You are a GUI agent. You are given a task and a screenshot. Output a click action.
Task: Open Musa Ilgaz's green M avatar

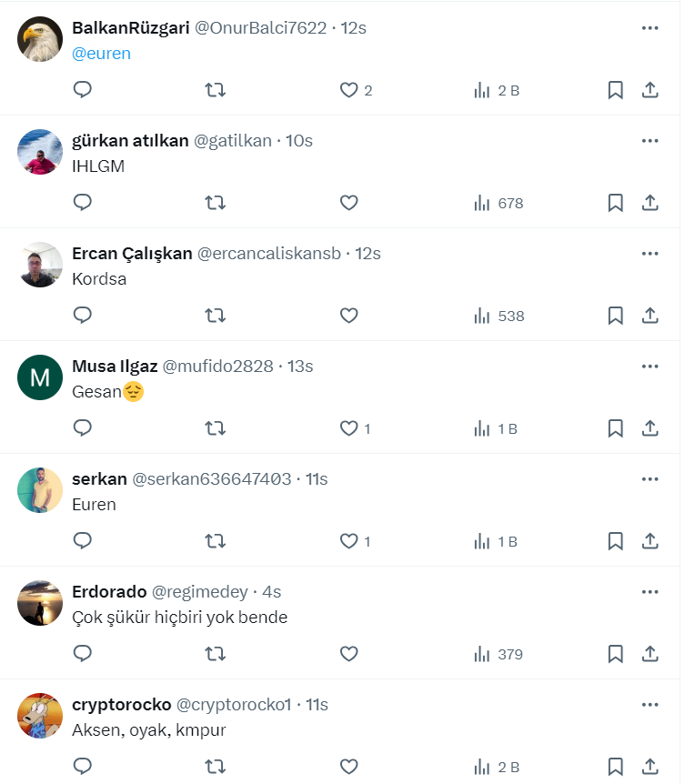[40, 377]
